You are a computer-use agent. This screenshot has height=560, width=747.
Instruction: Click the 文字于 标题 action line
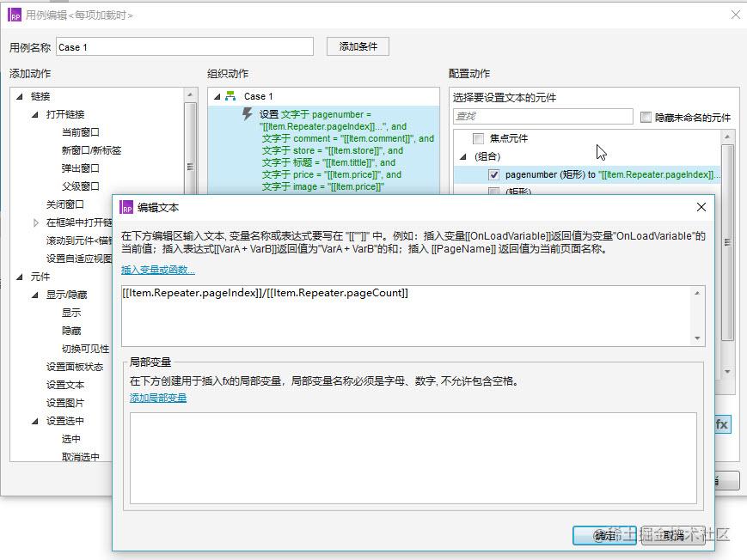(328, 162)
